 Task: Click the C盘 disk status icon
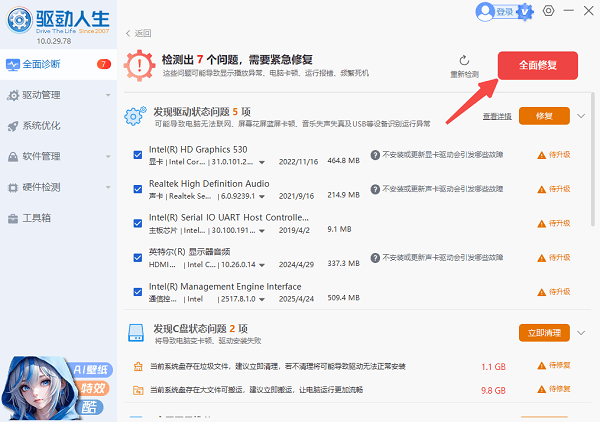point(135,333)
